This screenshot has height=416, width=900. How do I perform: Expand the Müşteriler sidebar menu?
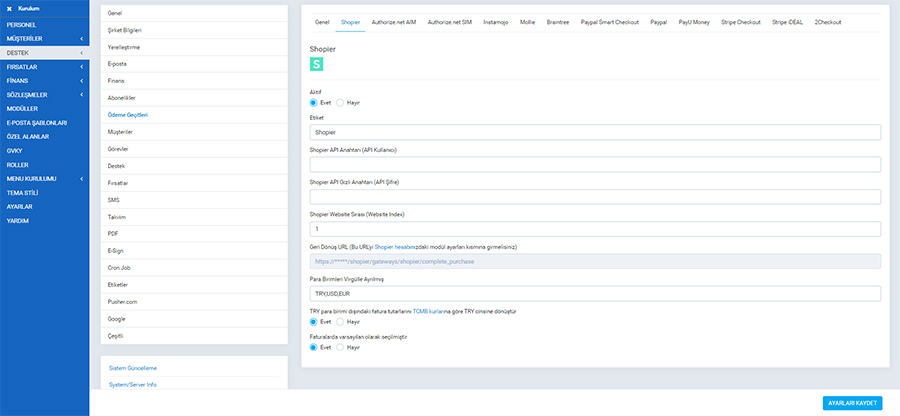pos(45,38)
